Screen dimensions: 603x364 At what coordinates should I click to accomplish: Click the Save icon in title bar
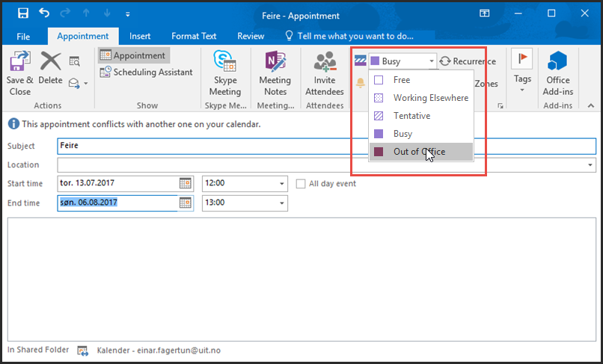tap(23, 13)
